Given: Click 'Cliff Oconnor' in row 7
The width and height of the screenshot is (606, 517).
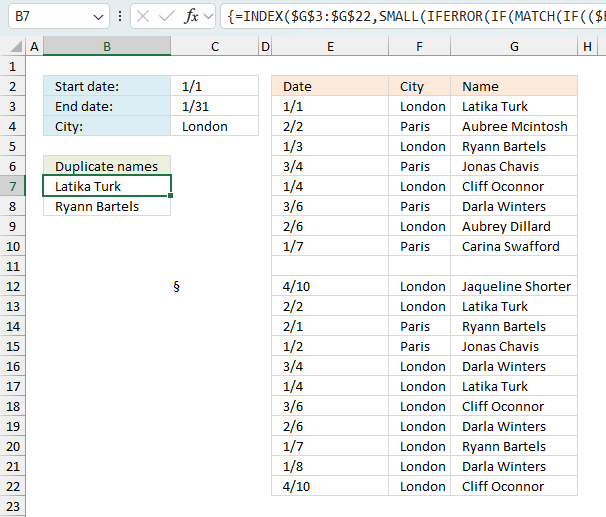Looking at the screenshot, I should click(514, 186).
